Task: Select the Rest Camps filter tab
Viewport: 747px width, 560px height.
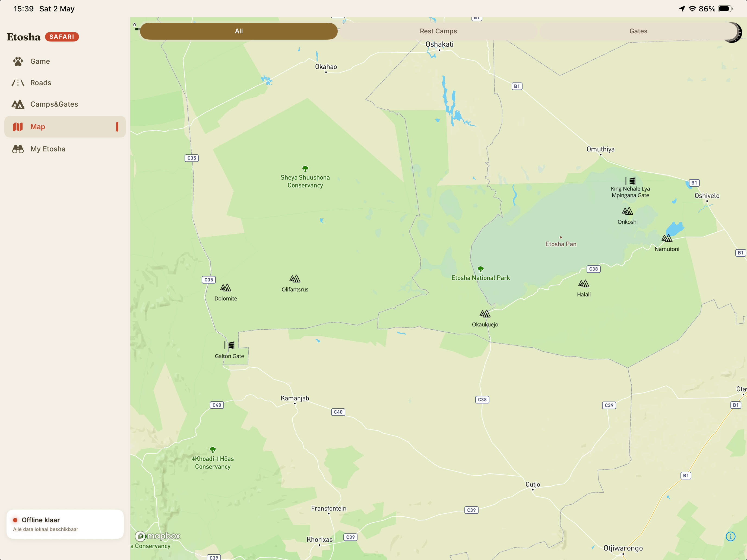Action: pyautogui.click(x=438, y=31)
